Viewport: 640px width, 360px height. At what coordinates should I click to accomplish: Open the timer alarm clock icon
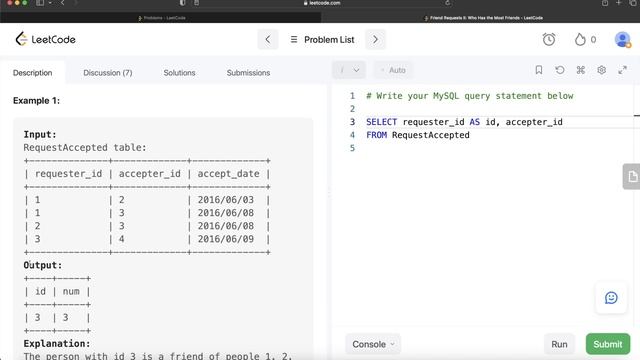tap(549, 39)
